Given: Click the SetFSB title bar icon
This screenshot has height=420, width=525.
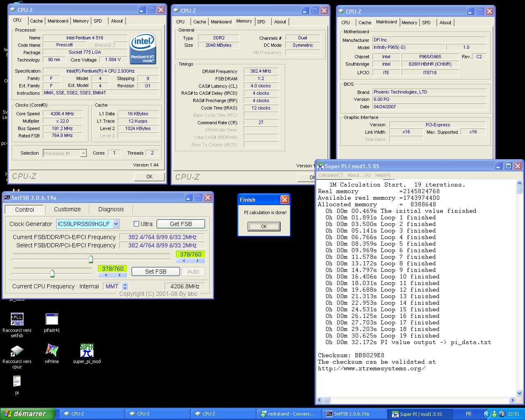Looking at the screenshot, I should [7, 198].
